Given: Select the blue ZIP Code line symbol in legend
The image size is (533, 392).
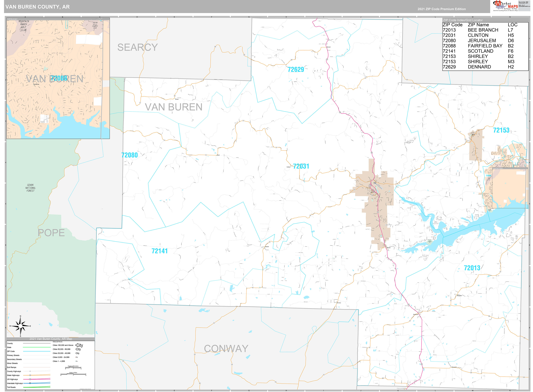Looking at the screenshot, I should pyautogui.click(x=37, y=351).
